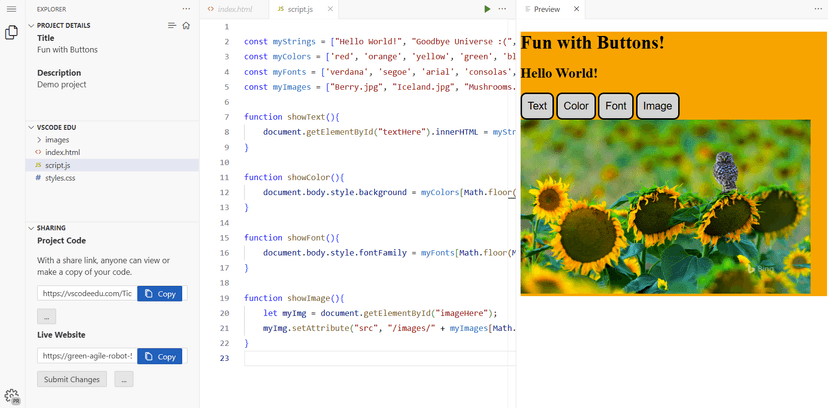
Task: Open the settings gear icon
Action: pos(12,396)
